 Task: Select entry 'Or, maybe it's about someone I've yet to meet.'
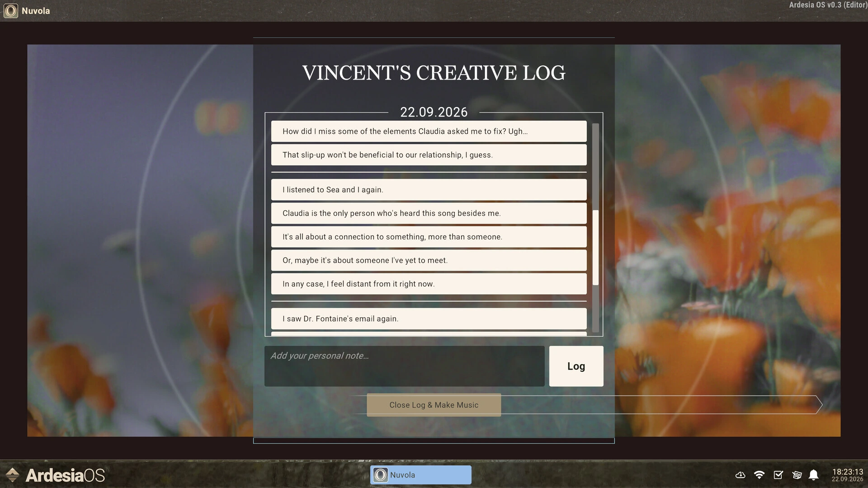coord(429,260)
